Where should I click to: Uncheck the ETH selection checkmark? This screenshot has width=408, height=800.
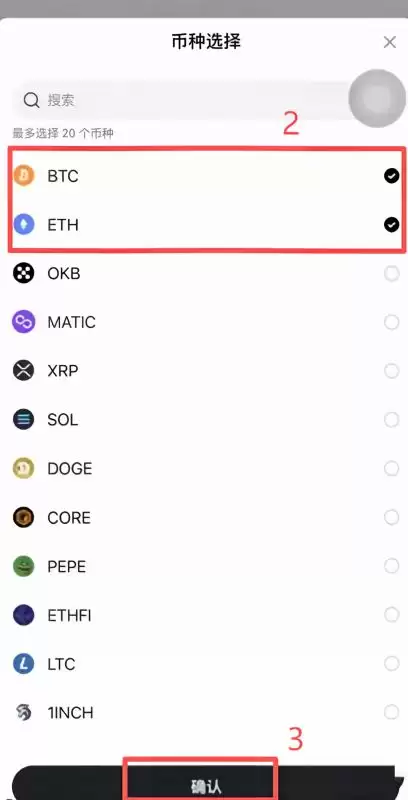(x=392, y=224)
